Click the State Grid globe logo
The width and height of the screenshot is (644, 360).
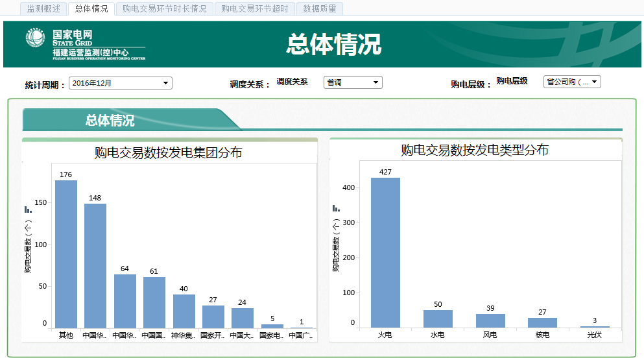(36, 38)
